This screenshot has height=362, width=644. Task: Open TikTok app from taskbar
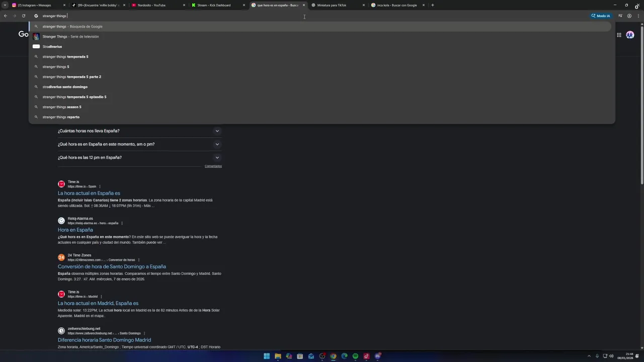[366, 356]
